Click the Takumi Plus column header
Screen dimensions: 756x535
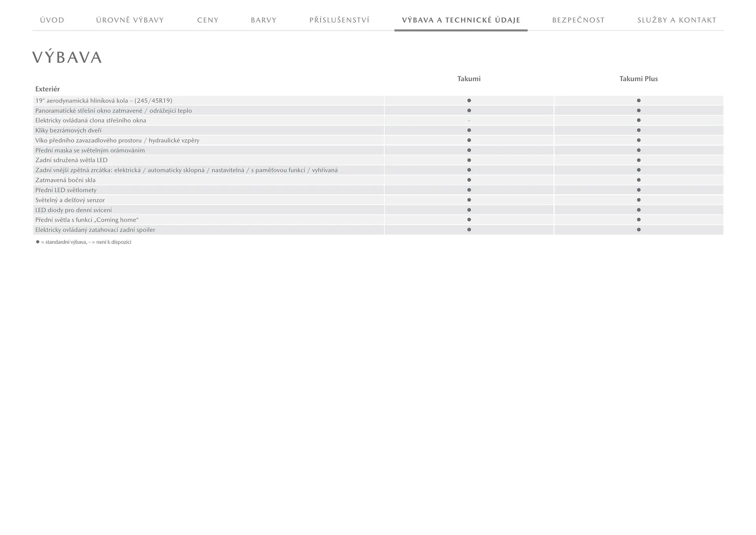638,79
